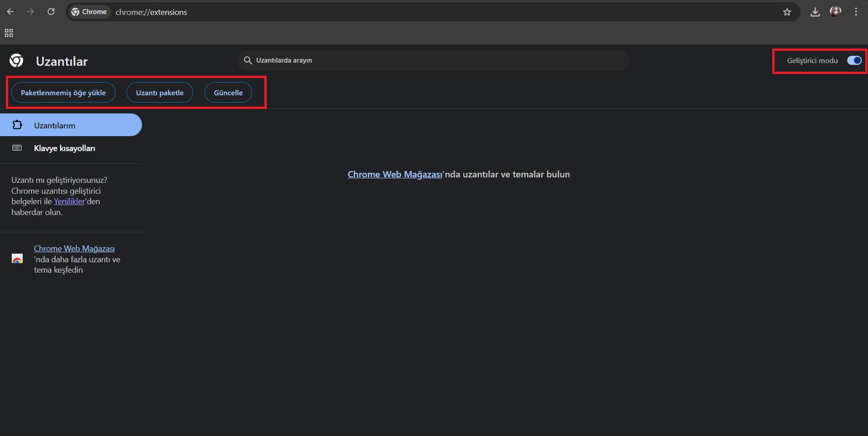
Task: Bookmark this page with the star icon
Action: pyautogui.click(x=787, y=12)
